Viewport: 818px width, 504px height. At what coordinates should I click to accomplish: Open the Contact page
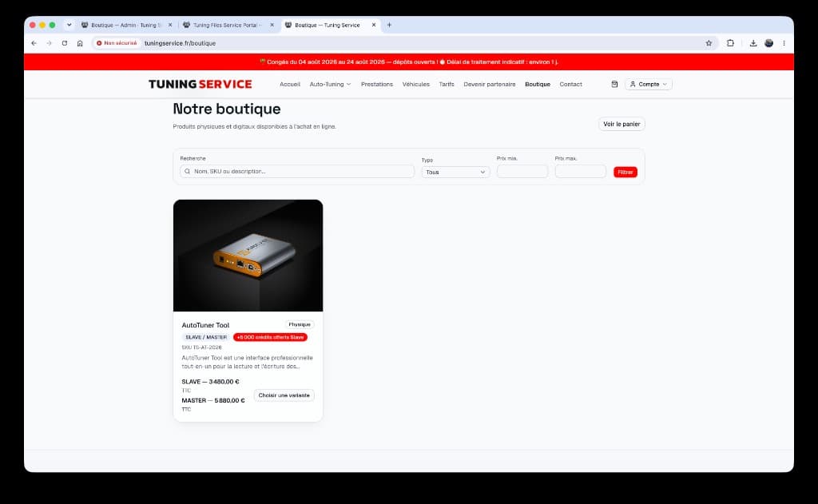(x=570, y=84)
